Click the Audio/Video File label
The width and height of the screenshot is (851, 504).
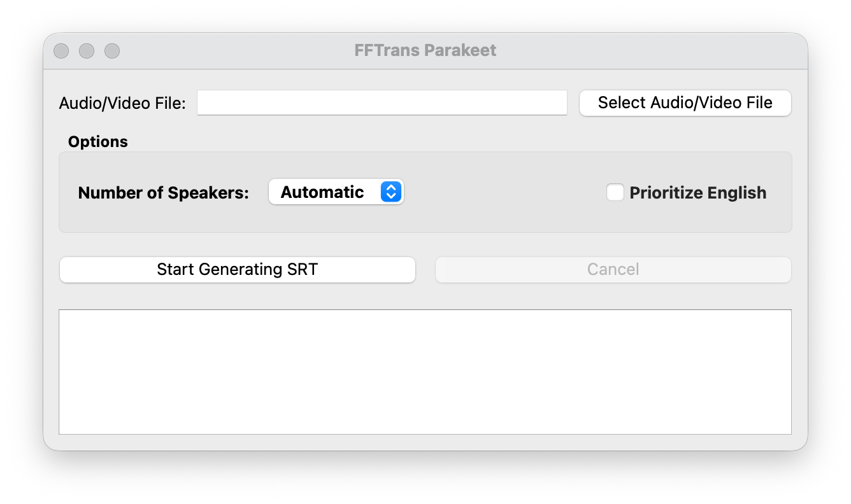click(122, 103)
